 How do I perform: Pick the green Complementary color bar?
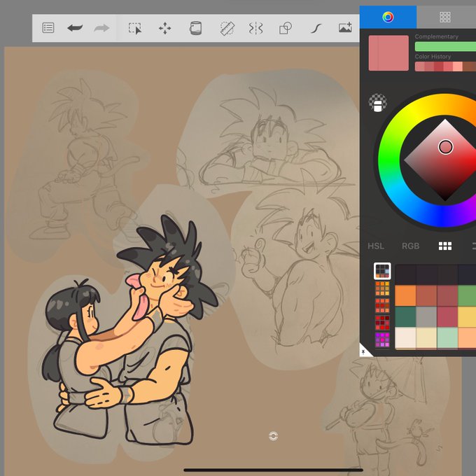pos(445,46)
